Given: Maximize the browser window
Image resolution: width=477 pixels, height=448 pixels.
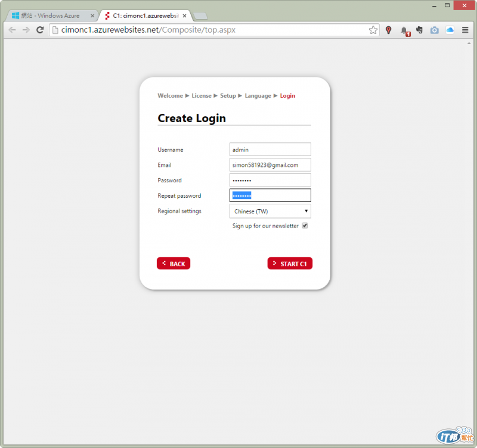Looking at the screenshot, I should pyautogui.click(x=447, y=5).
